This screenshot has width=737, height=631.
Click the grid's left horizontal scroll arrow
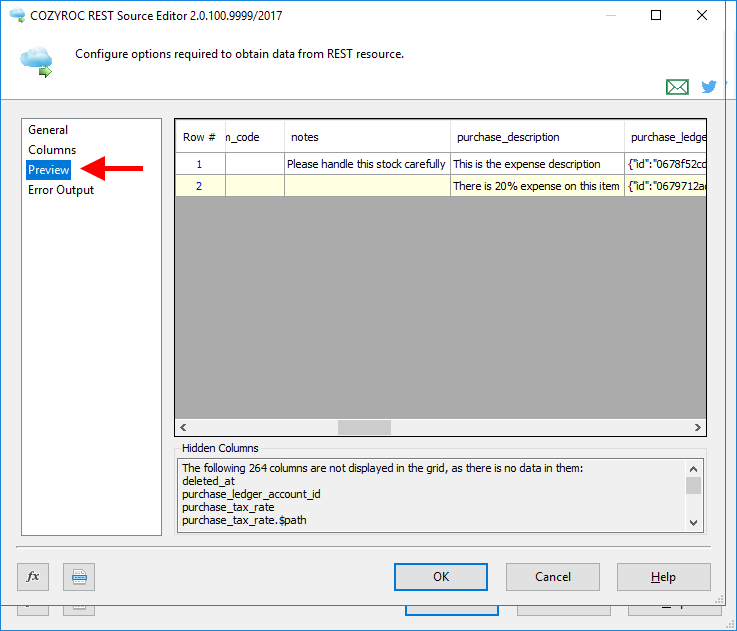coord(183,427)
